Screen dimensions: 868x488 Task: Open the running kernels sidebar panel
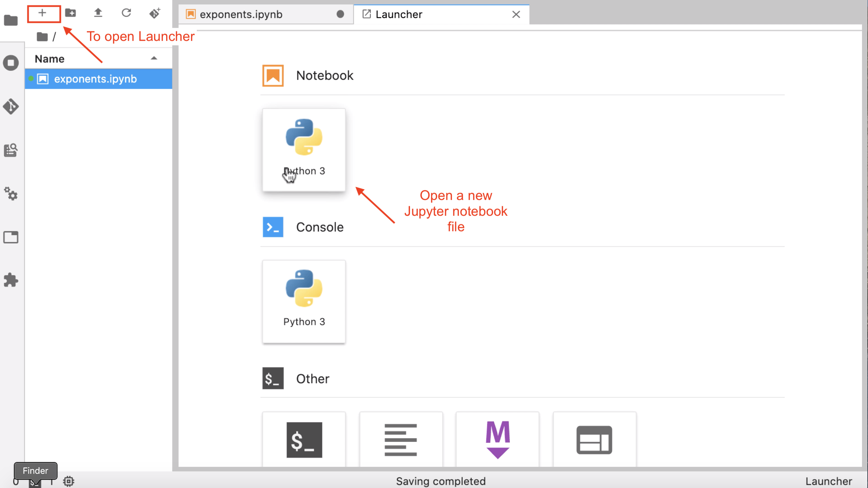(11, 63)
